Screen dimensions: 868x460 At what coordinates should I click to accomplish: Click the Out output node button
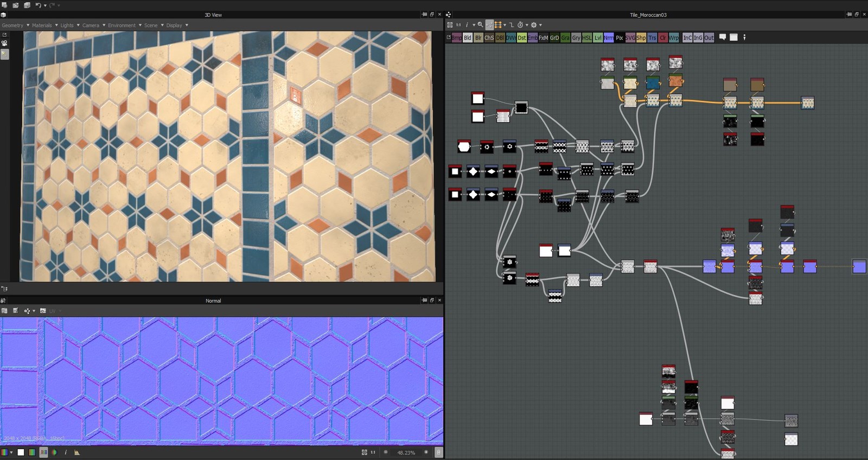(x=709, y=37)
